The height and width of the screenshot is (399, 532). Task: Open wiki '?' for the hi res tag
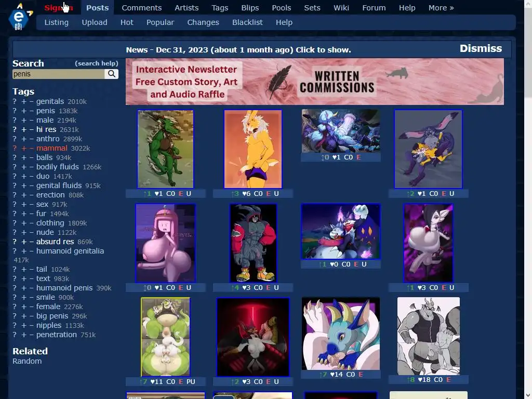click(15, 129)
